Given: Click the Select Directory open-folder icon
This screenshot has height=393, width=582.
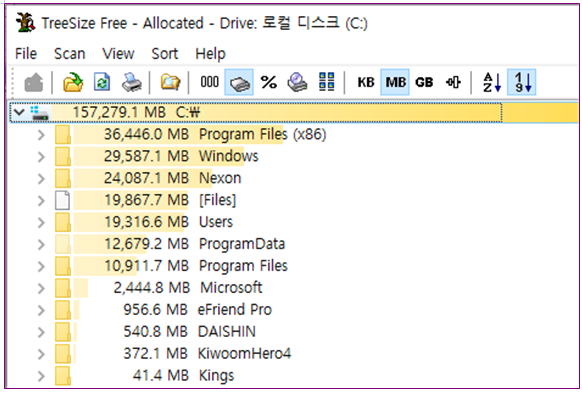Looking at the screenshot, I should 73,82.
